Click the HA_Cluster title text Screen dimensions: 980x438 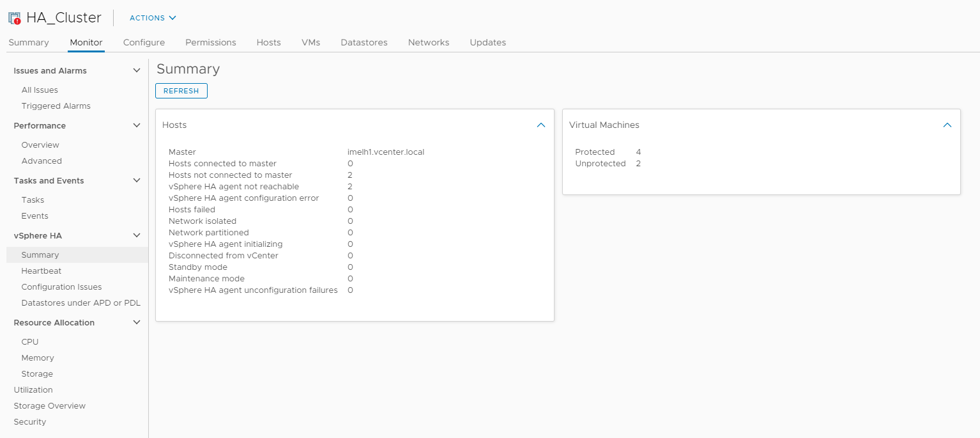point(64,18)
